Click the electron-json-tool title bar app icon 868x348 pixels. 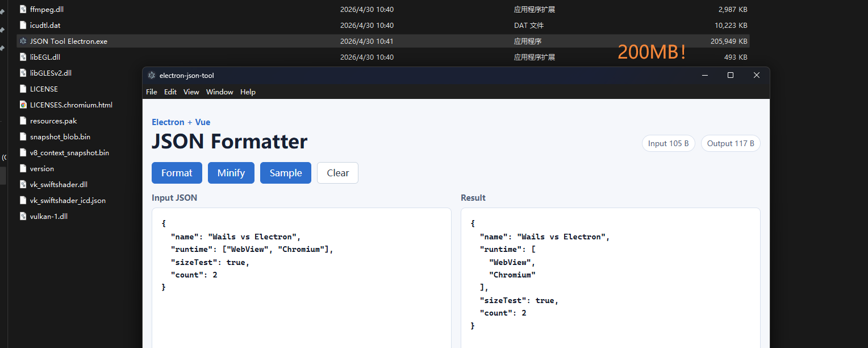coord(152,76)
